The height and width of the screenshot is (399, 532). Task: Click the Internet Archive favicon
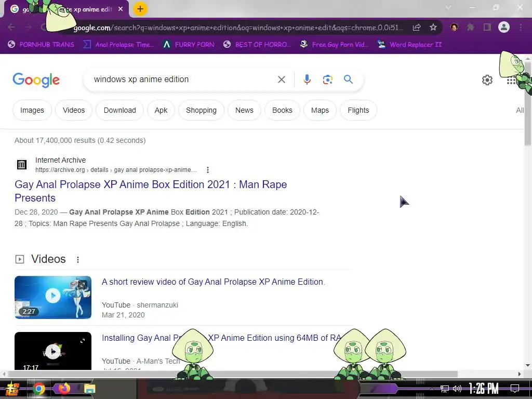click(x=22, y=165)
